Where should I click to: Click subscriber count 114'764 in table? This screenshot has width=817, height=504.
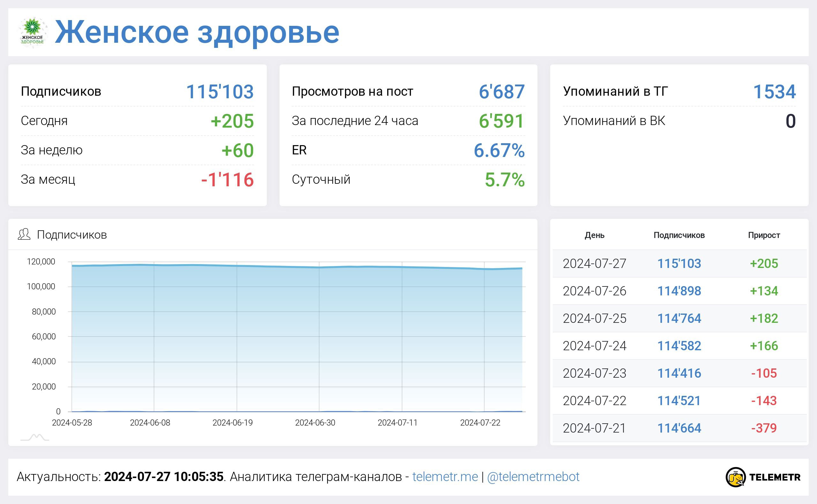(679, 318)
